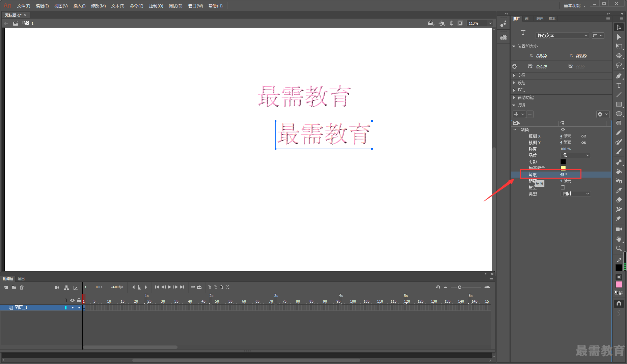Select the Free Transform tool
627x364 pixels.
(x=619, y=46)
